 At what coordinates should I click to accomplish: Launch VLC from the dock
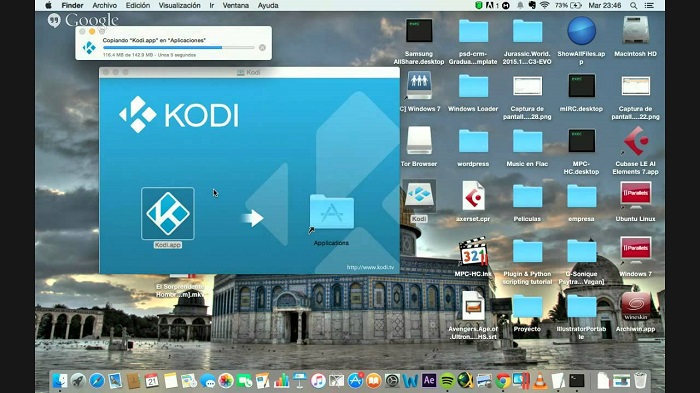(540, 380)
